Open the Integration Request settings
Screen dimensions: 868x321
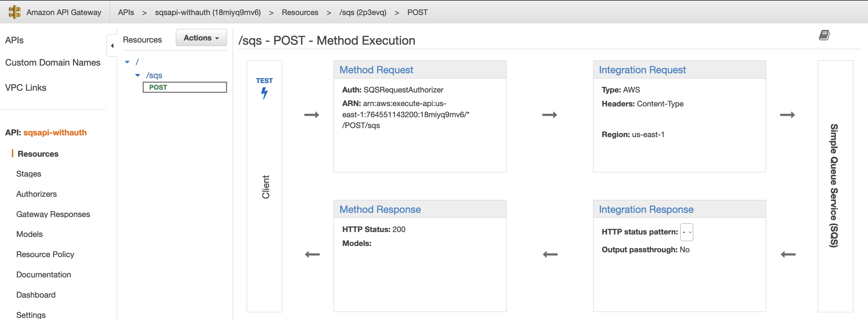click(x=642, y=70)
